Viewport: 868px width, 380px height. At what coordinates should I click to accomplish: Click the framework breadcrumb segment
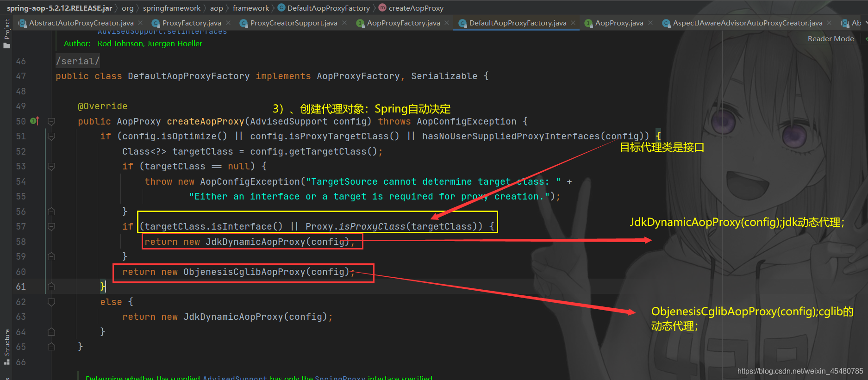click(x=251, y=8)
